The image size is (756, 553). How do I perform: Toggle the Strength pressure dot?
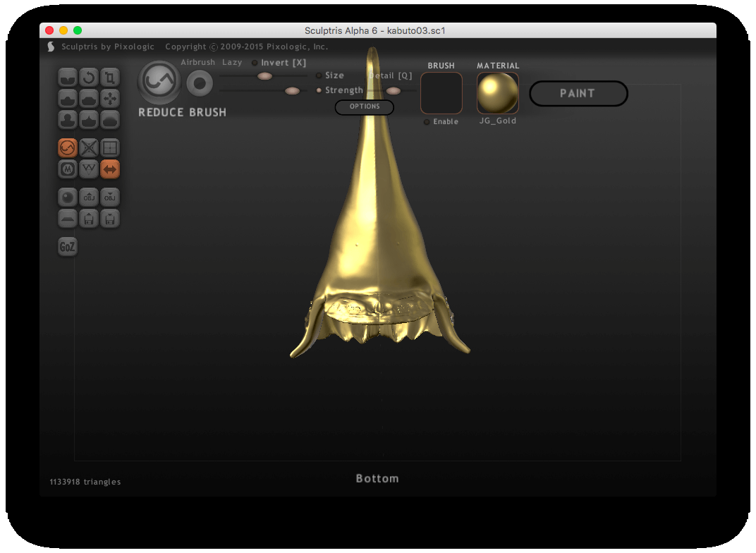(x=319, y=90)
